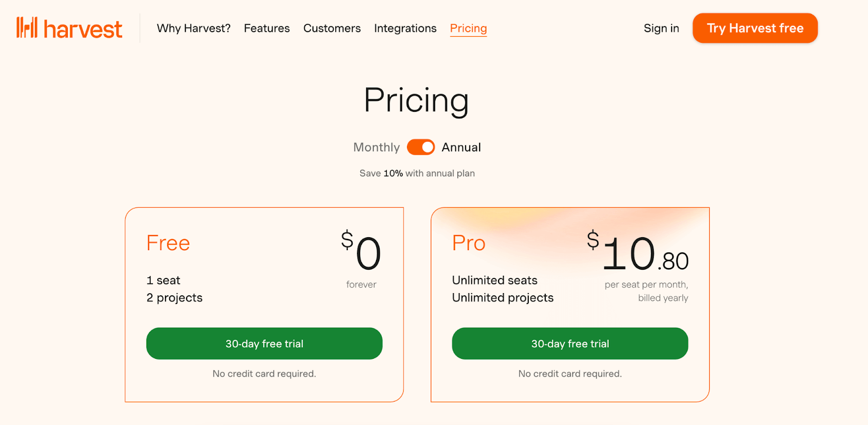
Task: Select the Monthly billing label
Action: point(376,147)
